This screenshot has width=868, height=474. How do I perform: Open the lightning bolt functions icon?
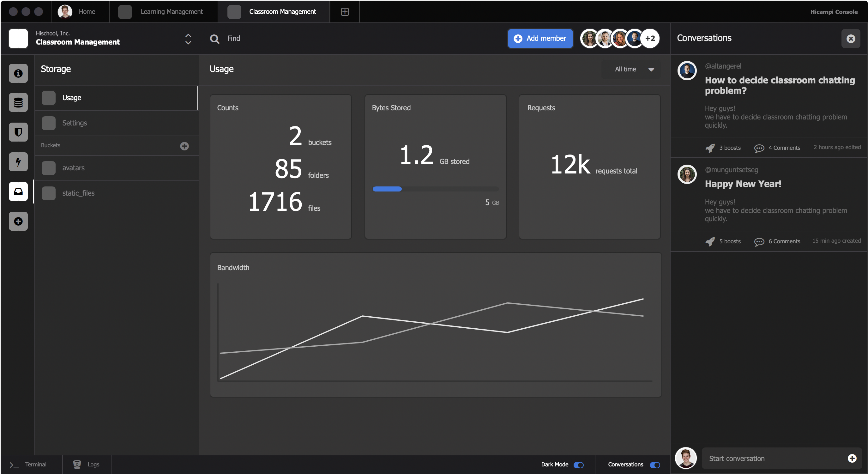tap(18, 161)
